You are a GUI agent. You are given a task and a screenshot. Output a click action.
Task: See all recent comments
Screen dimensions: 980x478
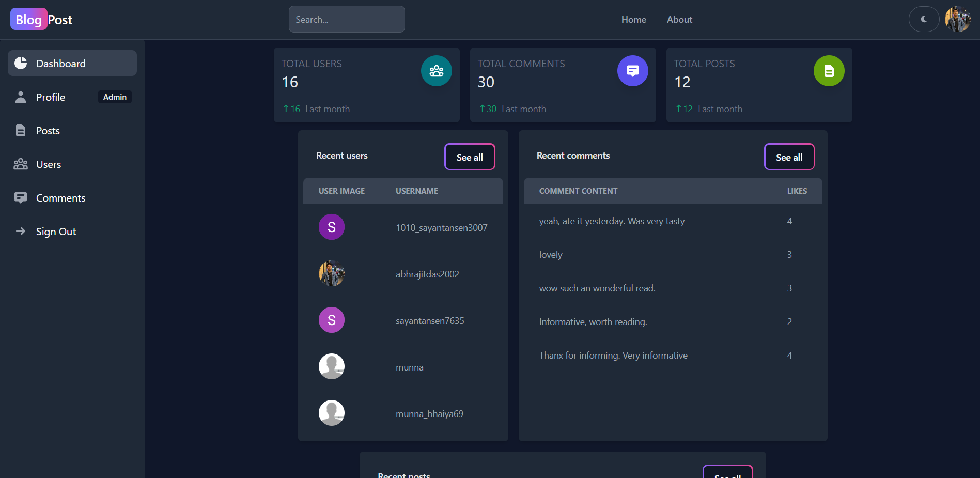pos(789,157)
